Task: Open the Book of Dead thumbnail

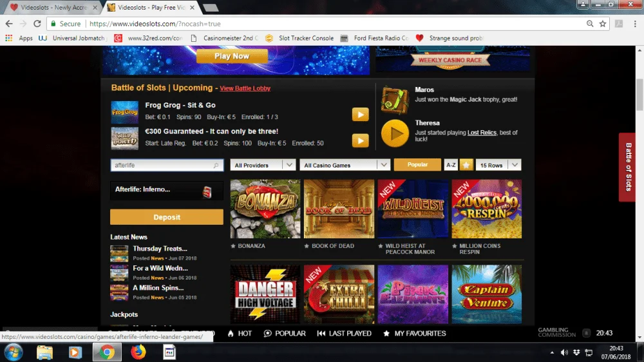Action: point(339,209)
